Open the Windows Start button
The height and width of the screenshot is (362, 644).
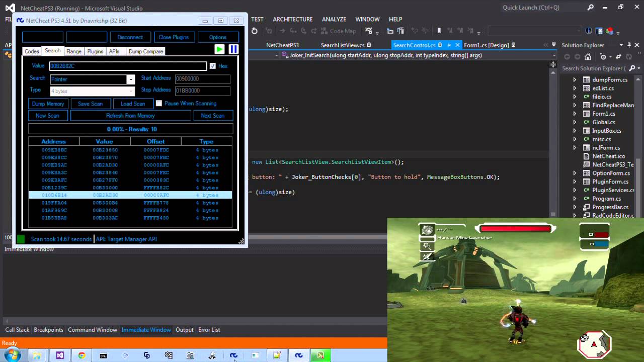(x=12, y=355)
